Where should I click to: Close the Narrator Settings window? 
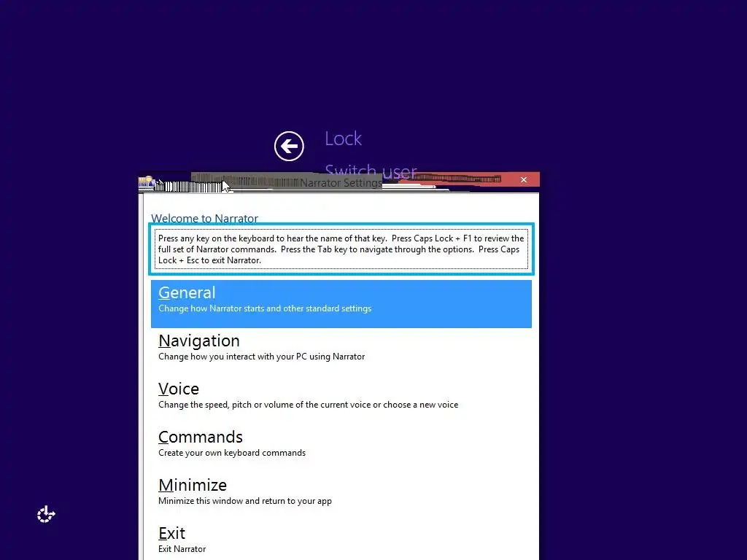(524, 179)
